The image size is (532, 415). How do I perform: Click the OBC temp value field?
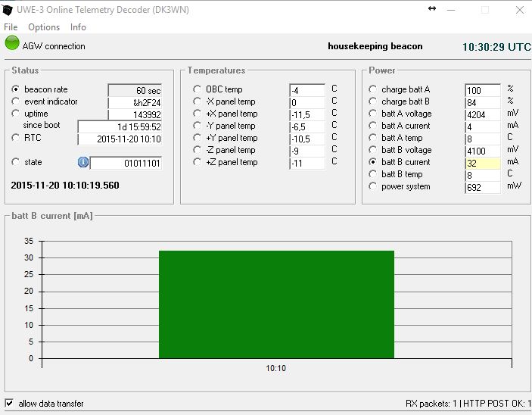tap(307, 90)
